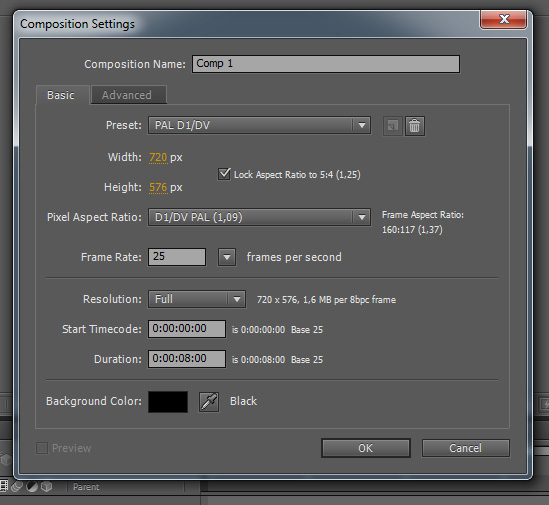Image resolution: width=549 pixels, height=505 pixels.
Task: Select the Basic tab
Action: [62, 95]
